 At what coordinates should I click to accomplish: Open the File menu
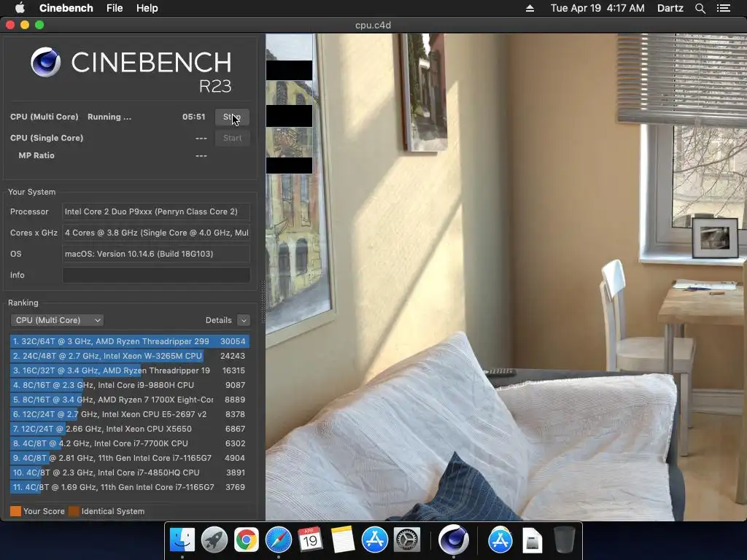(x=115, y=8)
